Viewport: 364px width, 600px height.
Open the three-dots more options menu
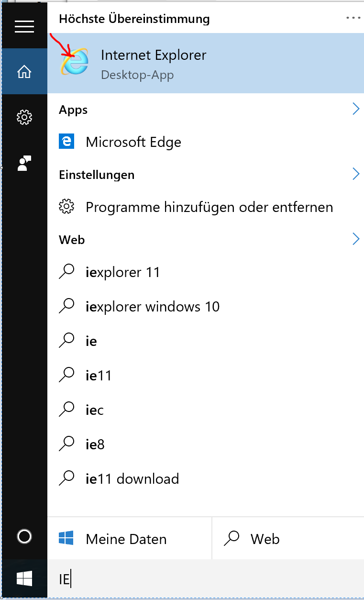(x=353, y=18)
